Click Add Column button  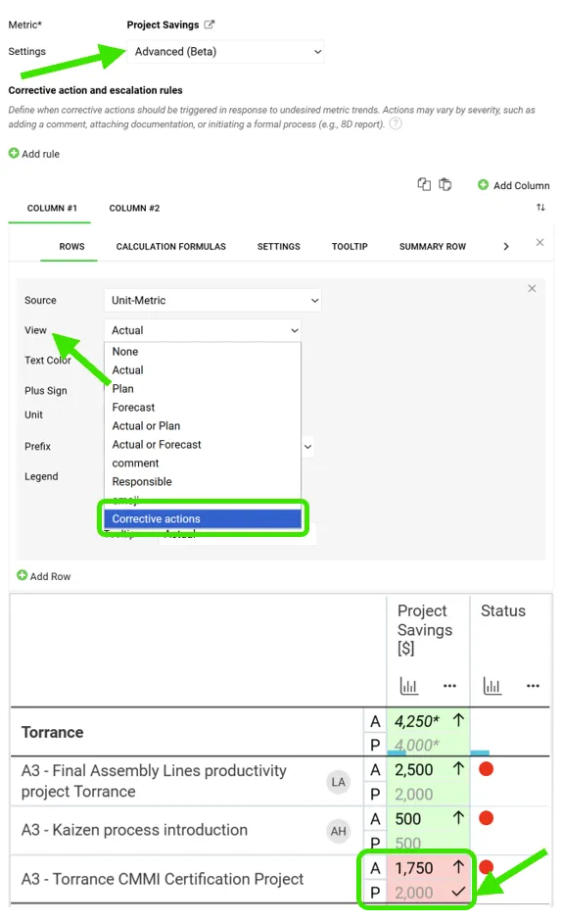(513, 185)
